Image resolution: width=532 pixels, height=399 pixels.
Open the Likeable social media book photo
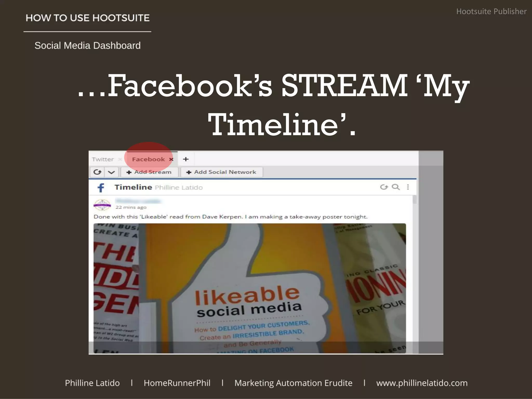click(x=250, y=288)
